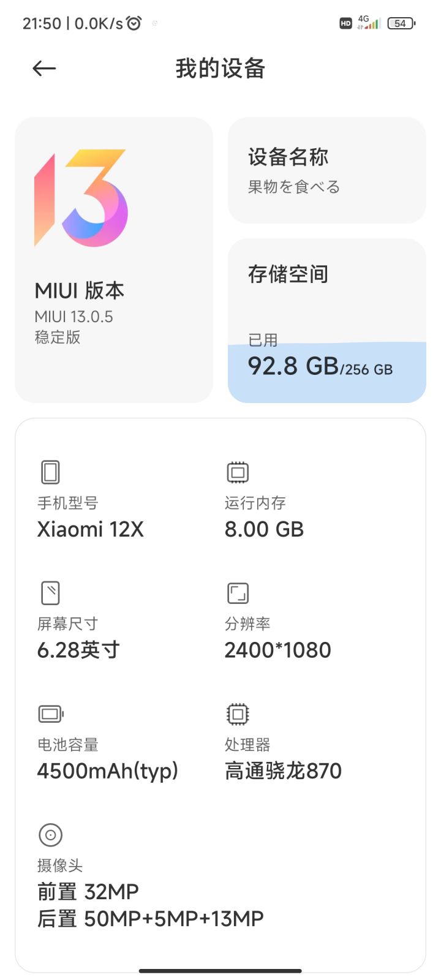Select the Xiaomi 12X model text
Viewport: 441px width, 980px height.
91,529
